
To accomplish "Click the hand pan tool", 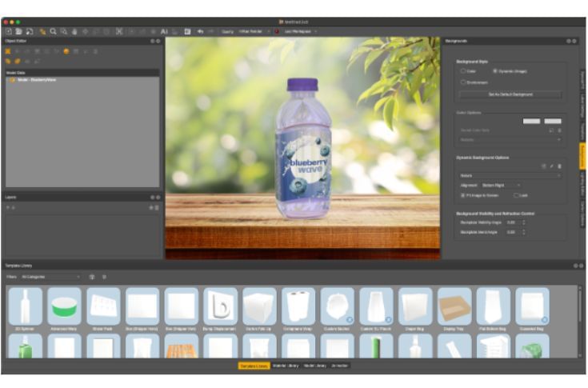I will (74, 31).
